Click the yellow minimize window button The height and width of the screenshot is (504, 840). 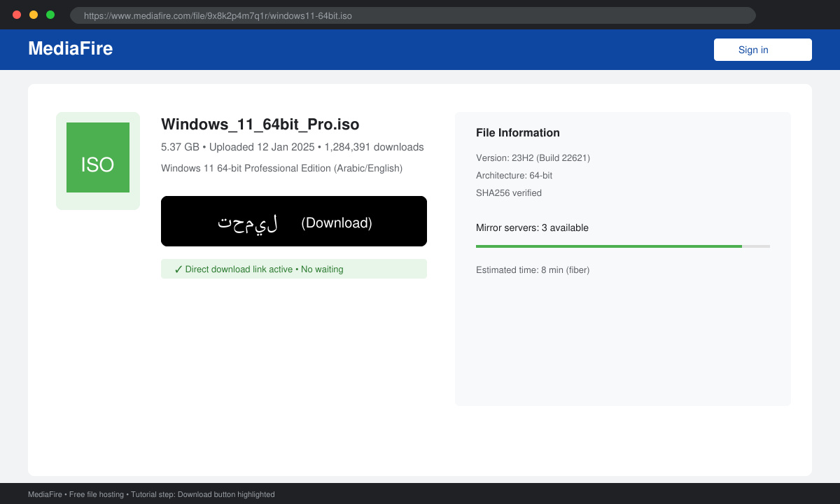click(x=34, y=15)
